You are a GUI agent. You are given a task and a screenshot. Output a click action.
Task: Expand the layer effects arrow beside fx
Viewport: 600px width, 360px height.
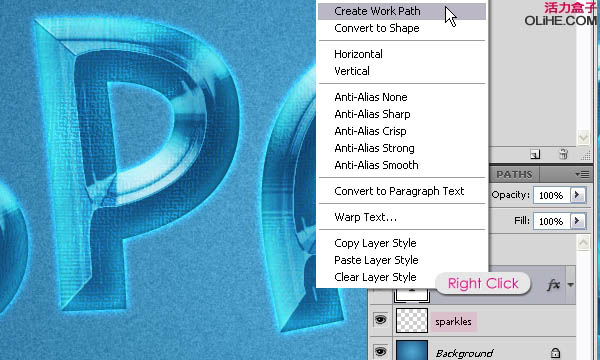point(571,285)
